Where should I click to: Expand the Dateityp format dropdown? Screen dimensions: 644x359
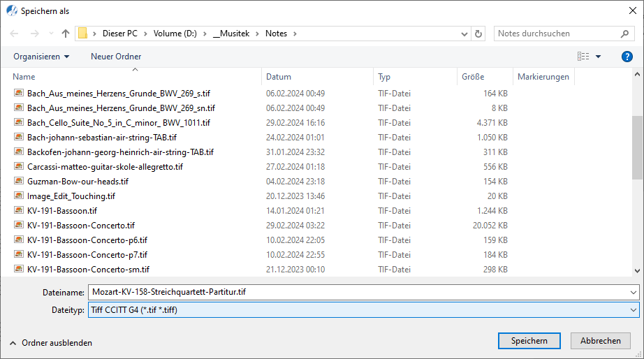633,310
